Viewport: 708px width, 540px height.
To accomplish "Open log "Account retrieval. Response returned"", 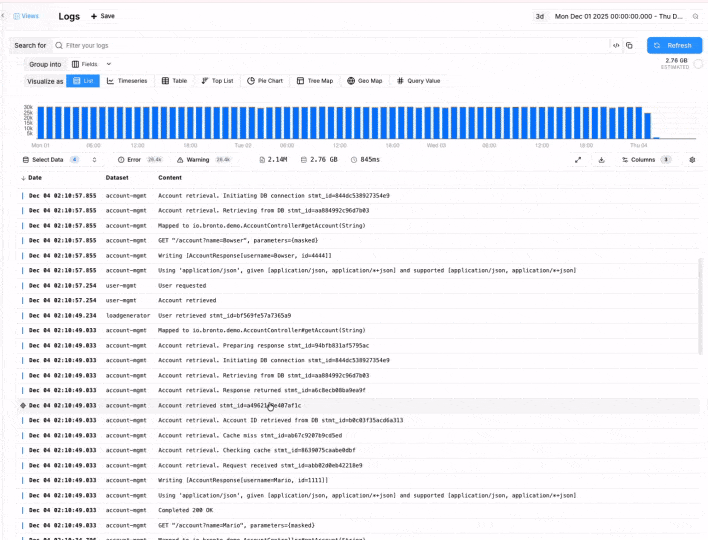I will click(x=359, y=390).
